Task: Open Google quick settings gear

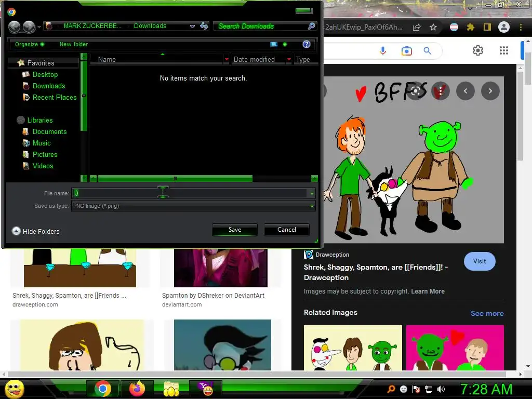Action: pyautogui.click(x=478, y=50)
